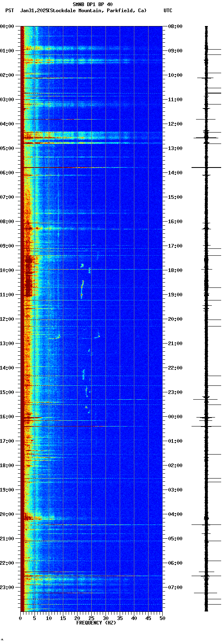This screenshot has height=644, width=224.
Task: Click the PST time label '13:00'
Action: pyautogui.click(x=7, y=344)
